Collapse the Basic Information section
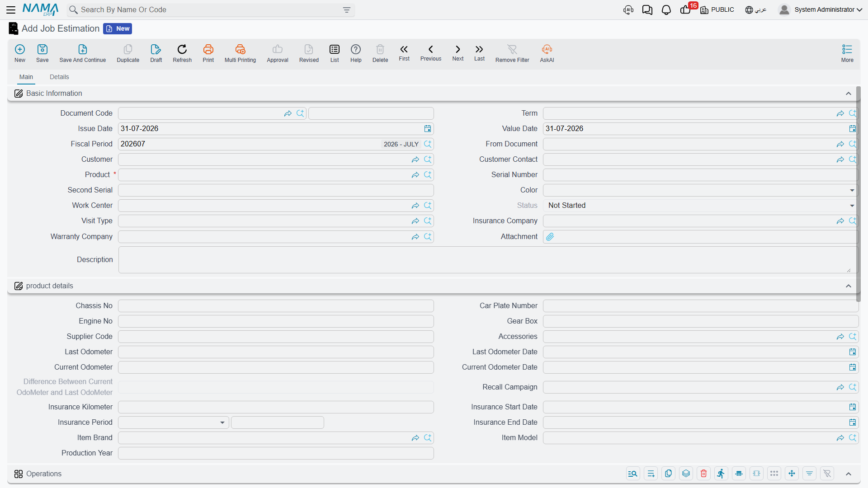This screenshot has width=868, height=488. coord(849,94)
